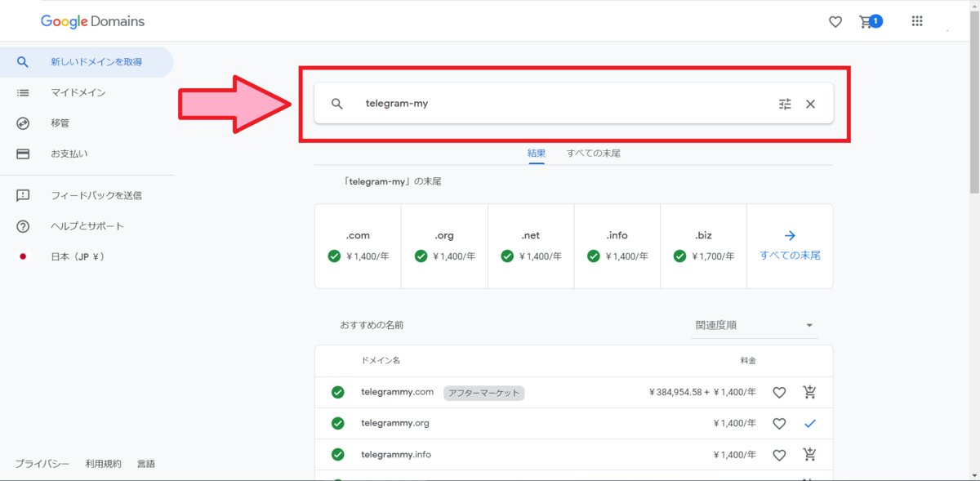Image resolution: width=980 pixels, height=481 pixels.
Task: Click the telegrammy.info domain name
Action: point(396,454)
